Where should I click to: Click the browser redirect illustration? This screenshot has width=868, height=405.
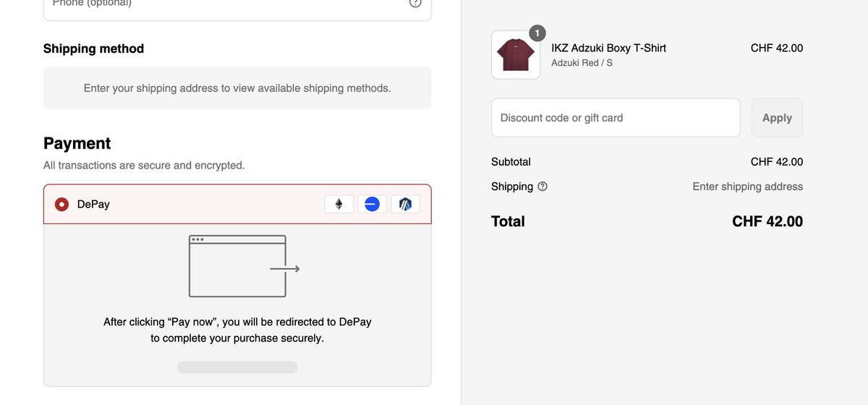pos(244,266)
